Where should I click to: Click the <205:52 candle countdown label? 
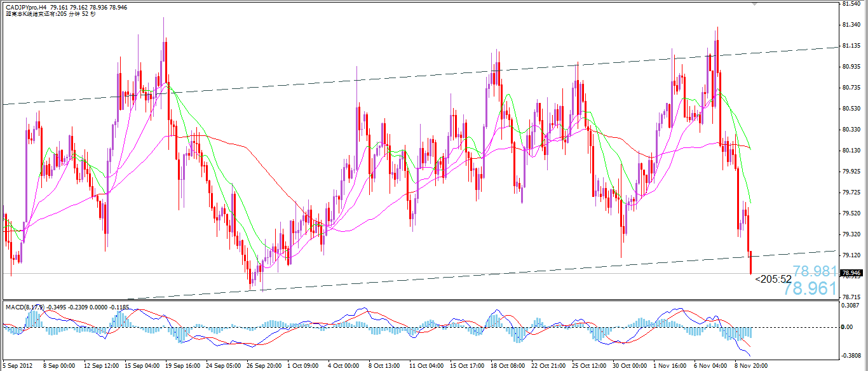[773, 279]
